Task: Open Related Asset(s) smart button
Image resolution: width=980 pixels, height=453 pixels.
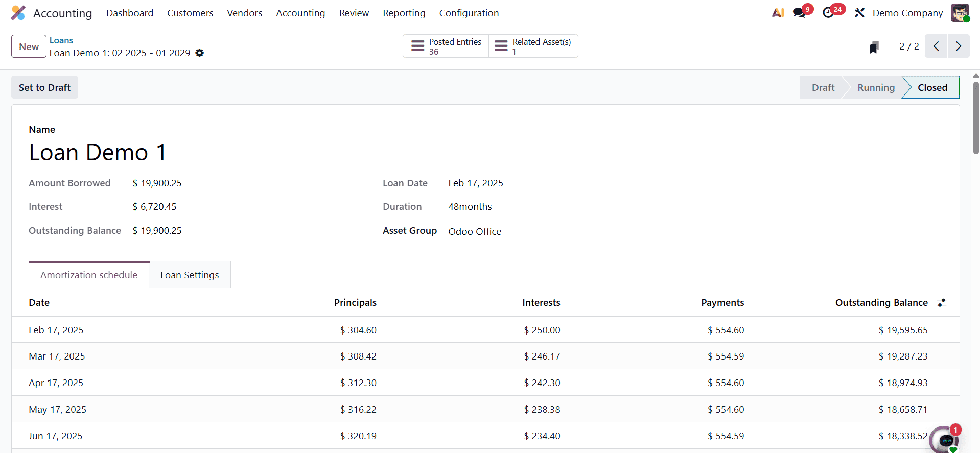Action: [x=533, y=46]
